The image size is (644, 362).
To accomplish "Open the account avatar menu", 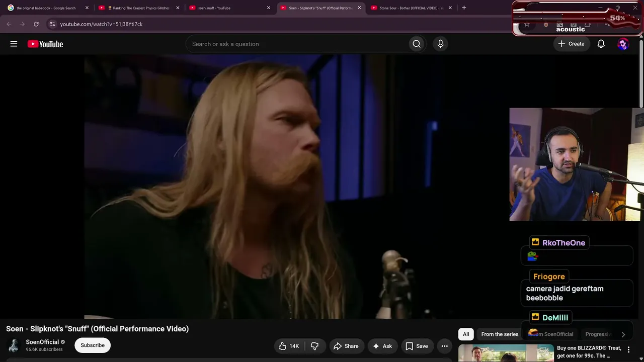I will [623, 44].
